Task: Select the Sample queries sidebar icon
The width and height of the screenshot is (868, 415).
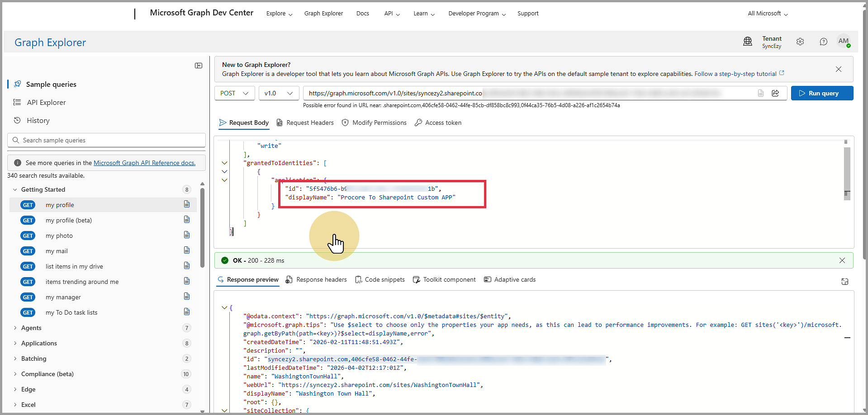Action: pyautogui.click(x=17, y=84)
